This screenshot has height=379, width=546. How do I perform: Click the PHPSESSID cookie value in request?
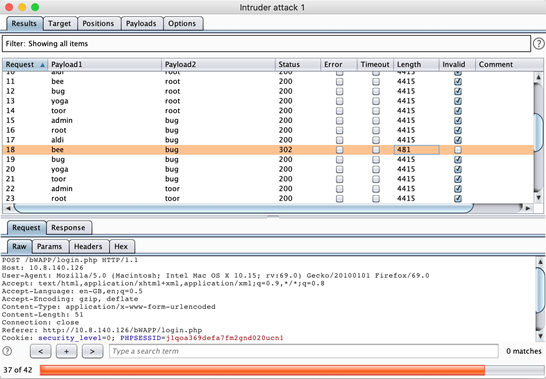(225, 338)
